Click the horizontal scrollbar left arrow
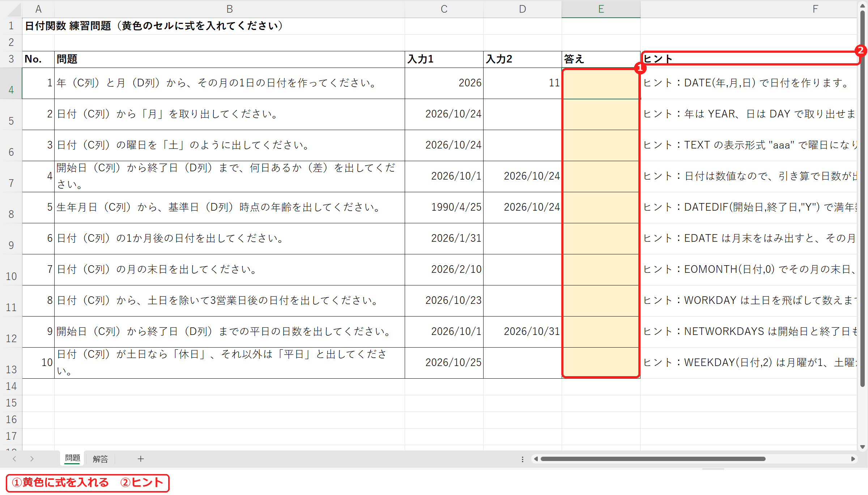Image resolution: width=868 pixels, height=495 pixels. point(536,459)
